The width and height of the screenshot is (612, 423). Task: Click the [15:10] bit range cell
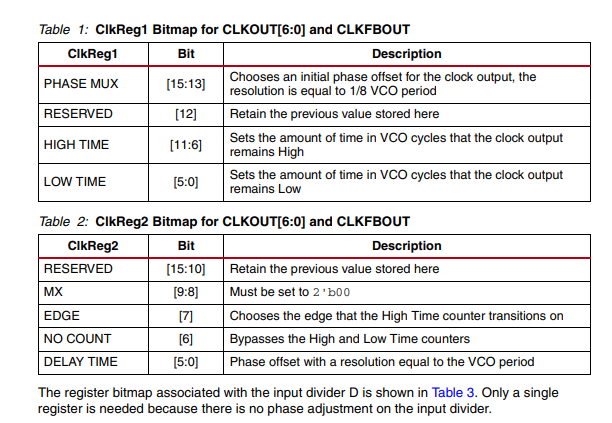pos(186,269)
